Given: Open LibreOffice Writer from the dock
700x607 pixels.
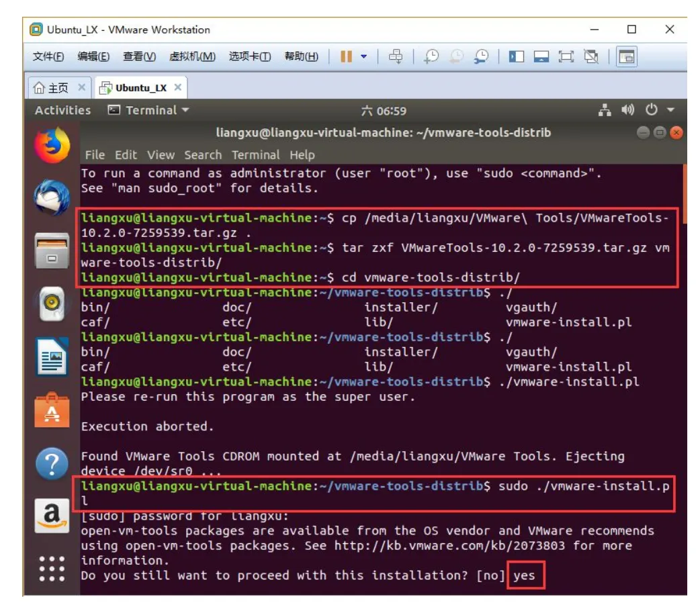Looking at the screenshot, I should [x=52, y=357].
